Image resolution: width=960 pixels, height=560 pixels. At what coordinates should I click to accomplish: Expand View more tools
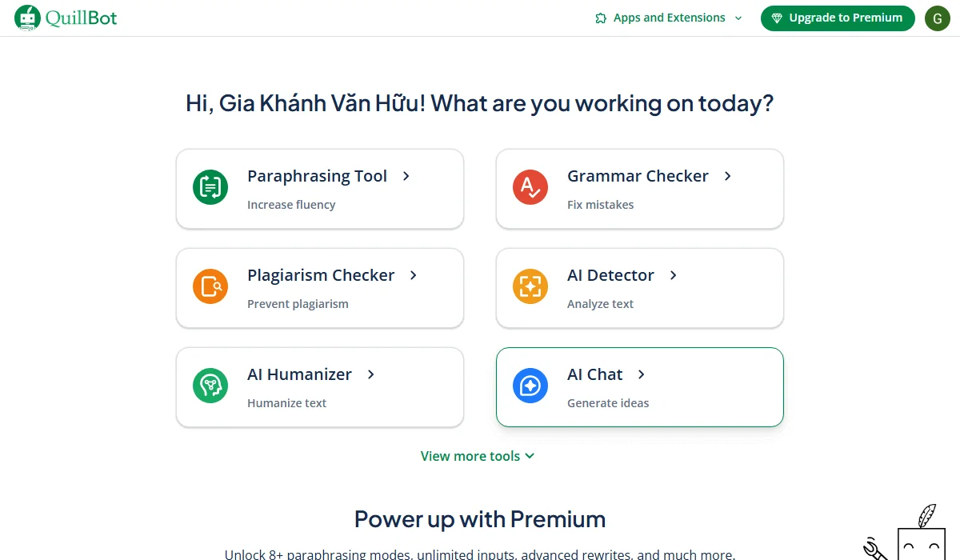478,456
